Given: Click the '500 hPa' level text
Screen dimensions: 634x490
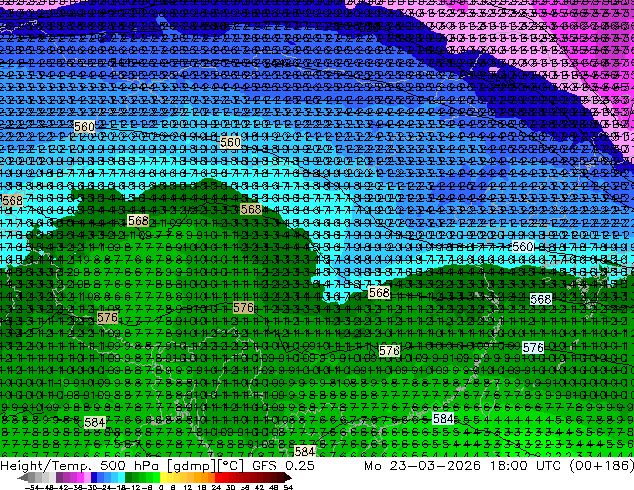Looking at the screenshot, I should [x=130, y=465].
